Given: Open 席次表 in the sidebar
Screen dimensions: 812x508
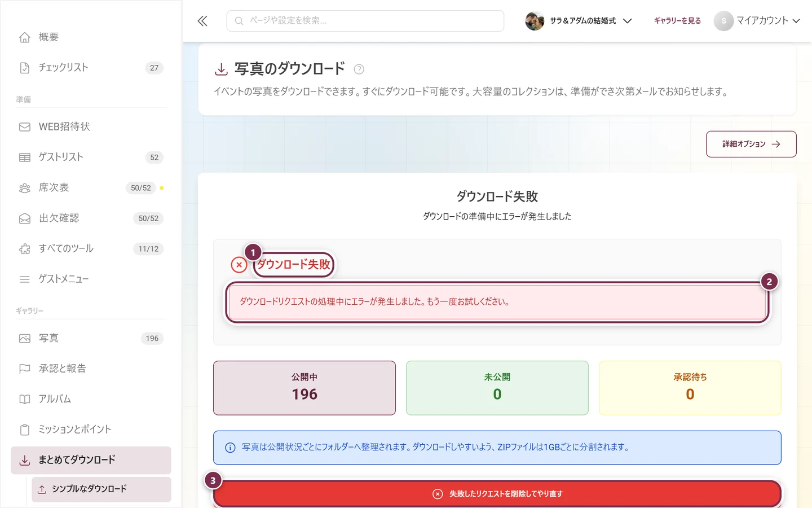Looking at the screenshot, I should coord(91,188).
